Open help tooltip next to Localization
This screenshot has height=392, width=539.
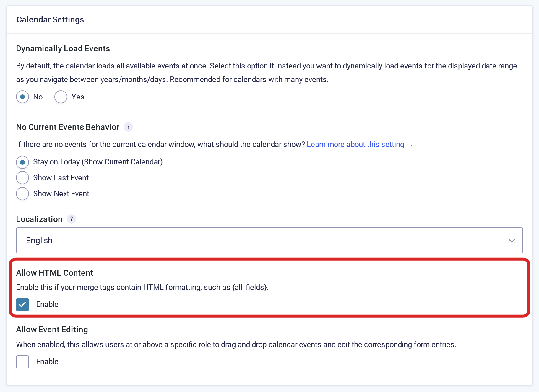72,219
